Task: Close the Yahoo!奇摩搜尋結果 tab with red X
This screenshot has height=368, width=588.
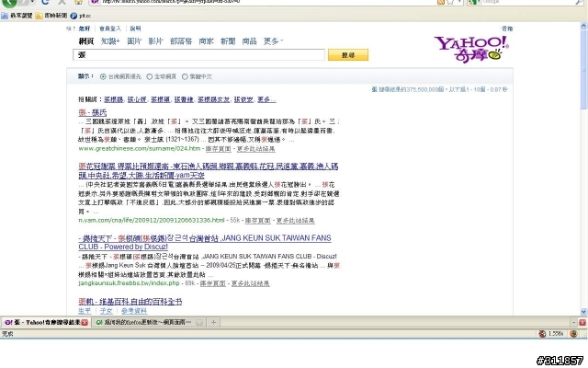Action: pos(85,323)
